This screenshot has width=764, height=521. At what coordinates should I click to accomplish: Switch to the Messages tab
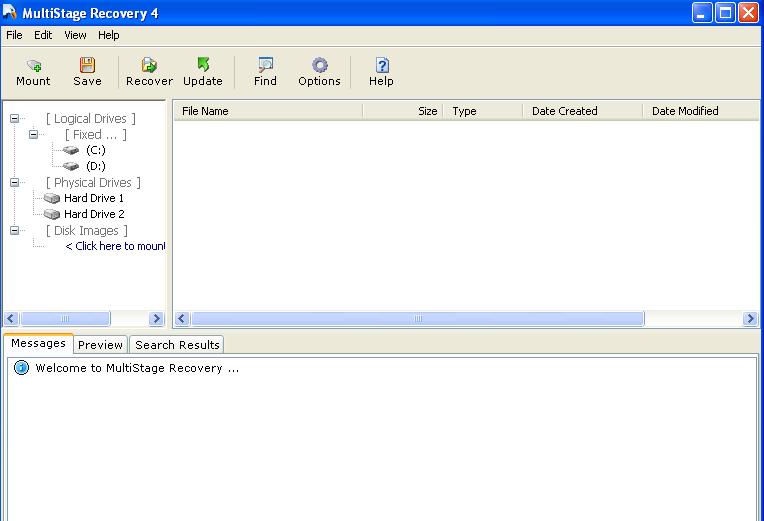click(x=38, y=343)
